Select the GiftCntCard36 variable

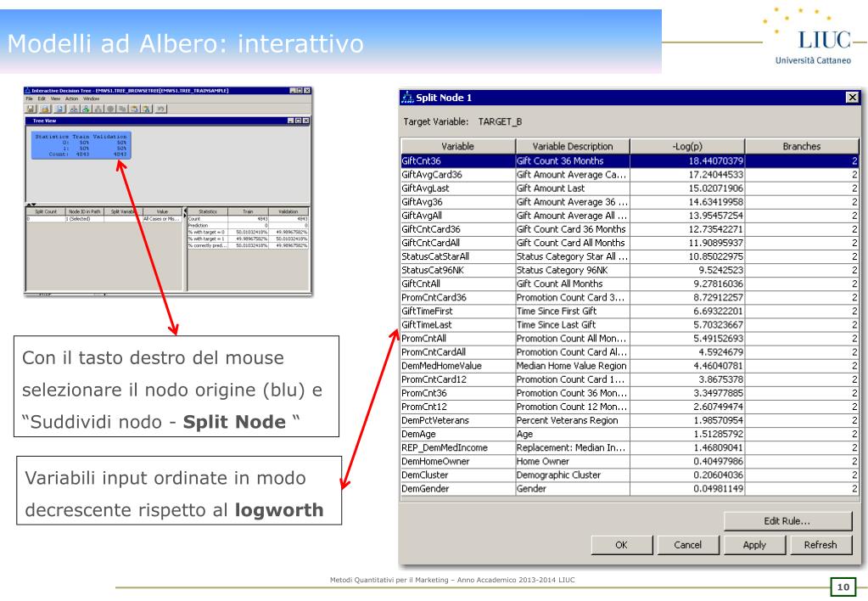pos(458,228)
